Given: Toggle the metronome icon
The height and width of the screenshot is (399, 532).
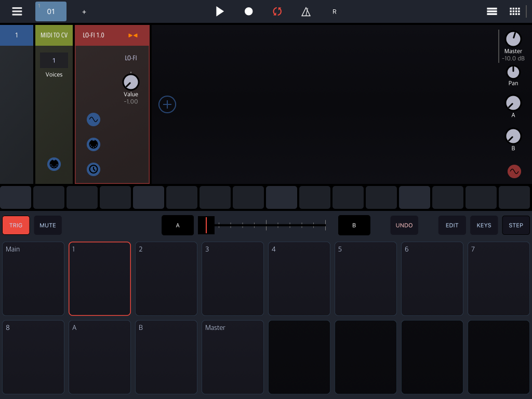Looking at the screenshot, I should pos(305,11).
